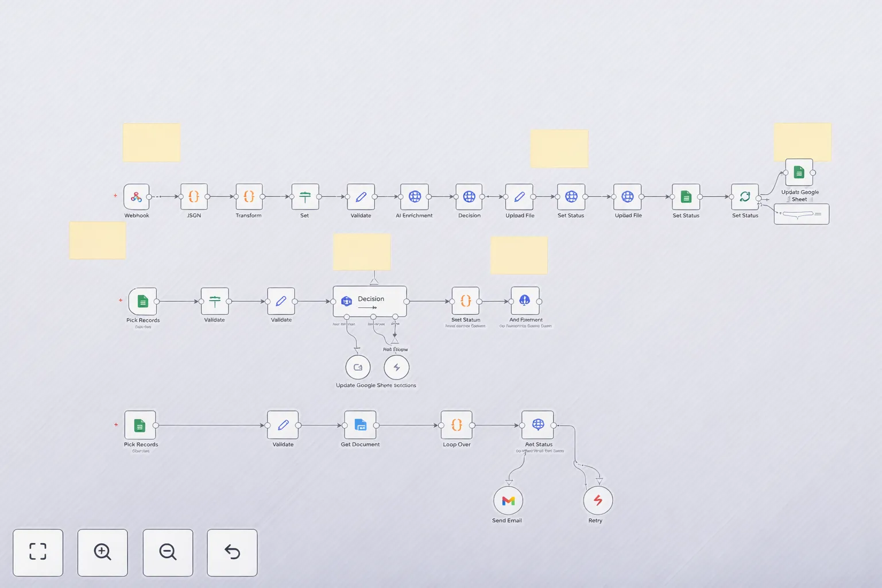Select the Validate node before AI Enrichment

(361, 196)
